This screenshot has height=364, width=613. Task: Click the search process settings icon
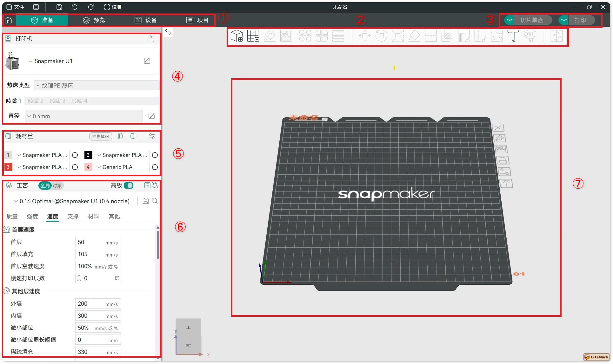click(x=155, y=201)
